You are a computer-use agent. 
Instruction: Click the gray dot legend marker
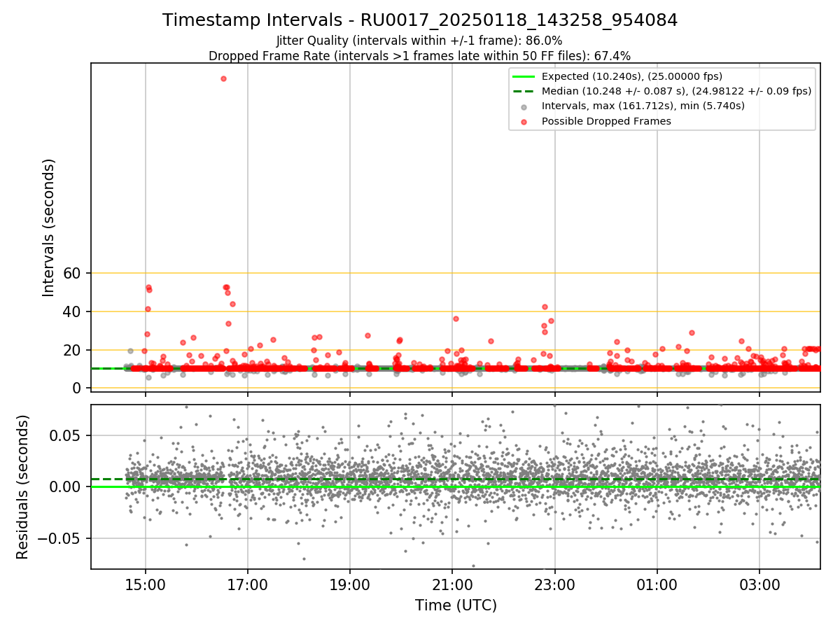click(524, 106)
